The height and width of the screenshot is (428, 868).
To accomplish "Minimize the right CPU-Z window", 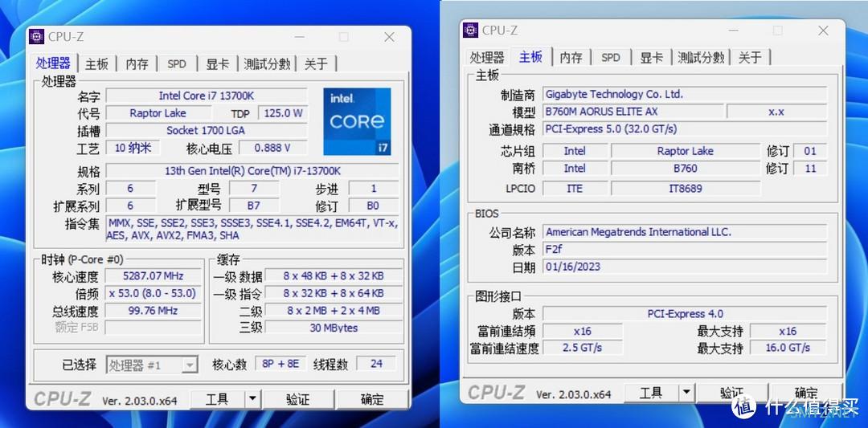I will point(733,31).
